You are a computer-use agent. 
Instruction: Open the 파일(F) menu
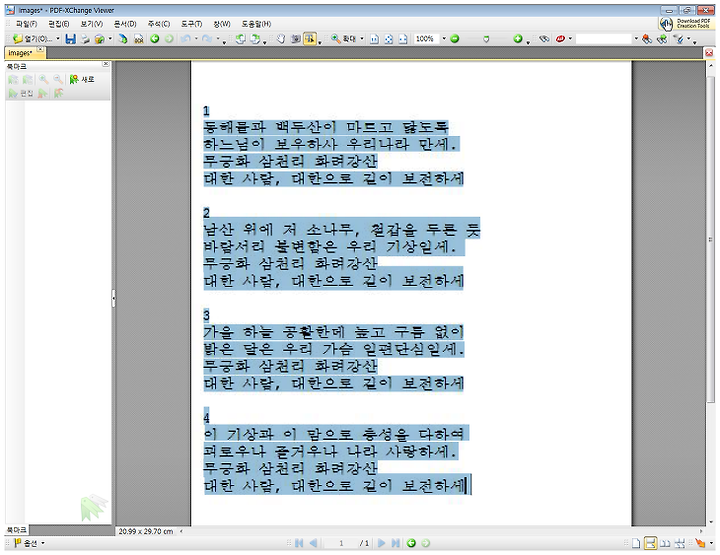tap(27, 24)
